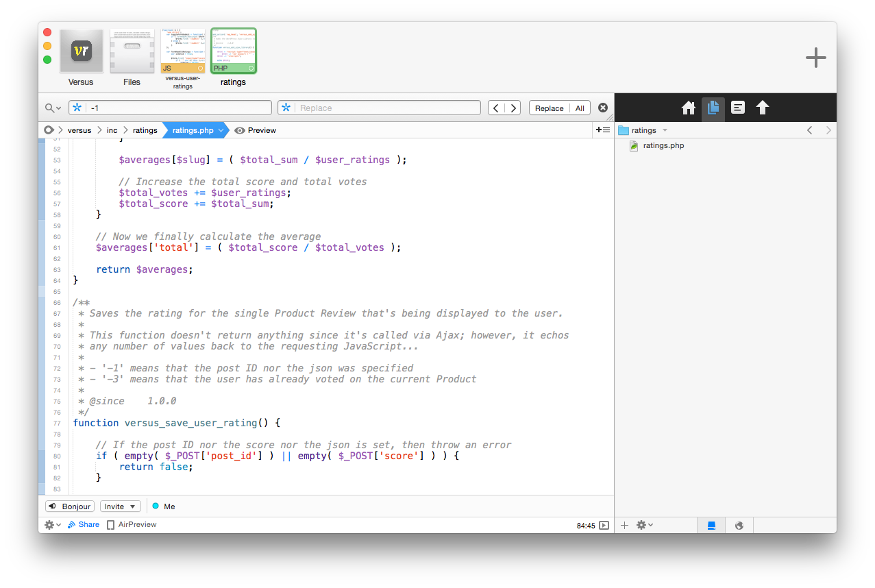Click the Bonjour sharing button
The width and height of the screenshot is (875, 588).
pos(70,506)
